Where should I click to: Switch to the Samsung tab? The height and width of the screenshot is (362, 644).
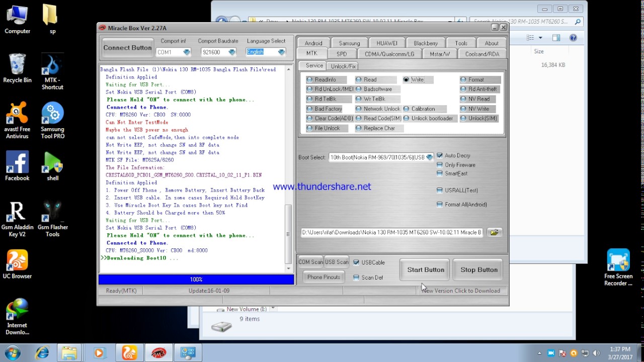[349, 43]
